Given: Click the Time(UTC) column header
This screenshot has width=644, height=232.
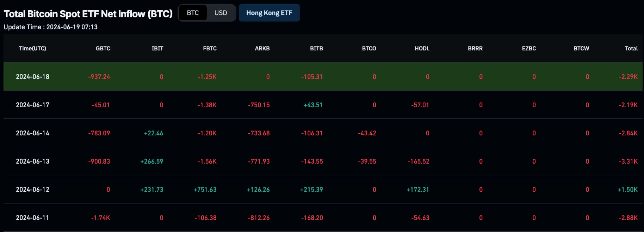Looking at the screenshot, I should coord(32,48).
